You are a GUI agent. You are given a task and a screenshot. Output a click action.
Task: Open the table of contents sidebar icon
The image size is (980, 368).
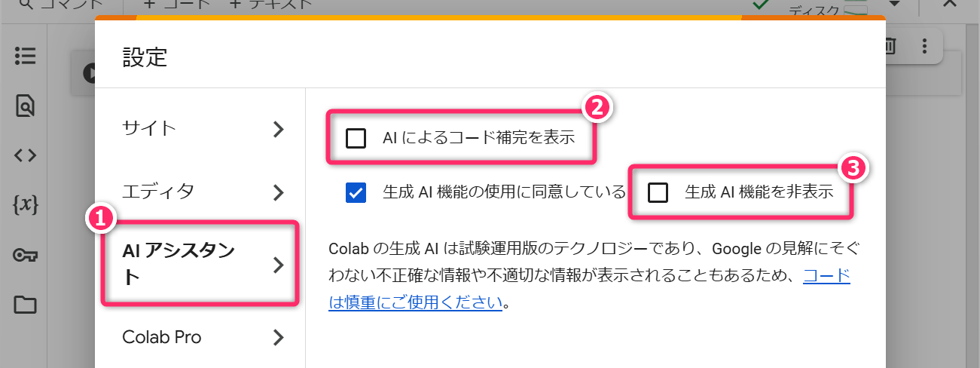[x=25, y=57]
